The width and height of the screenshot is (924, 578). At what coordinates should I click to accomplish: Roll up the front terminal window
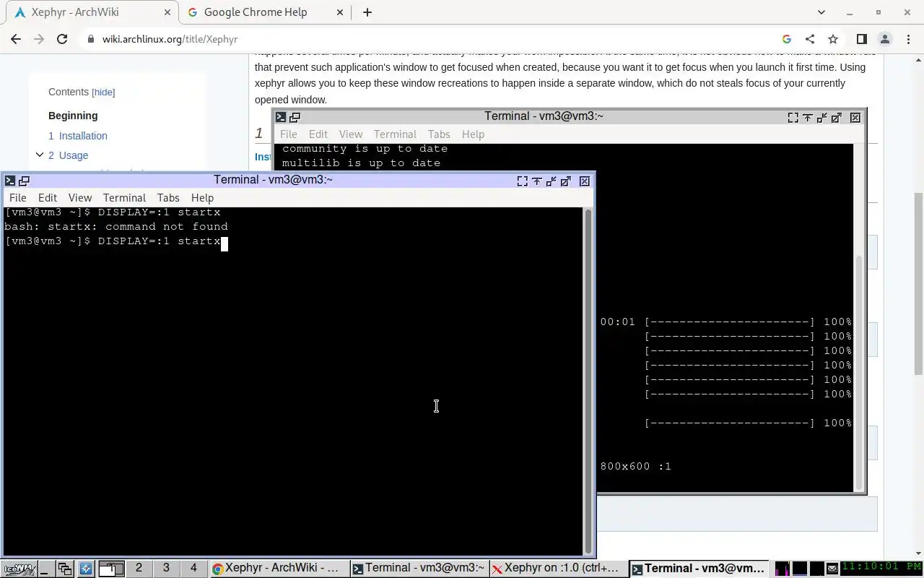pos(536,181)
